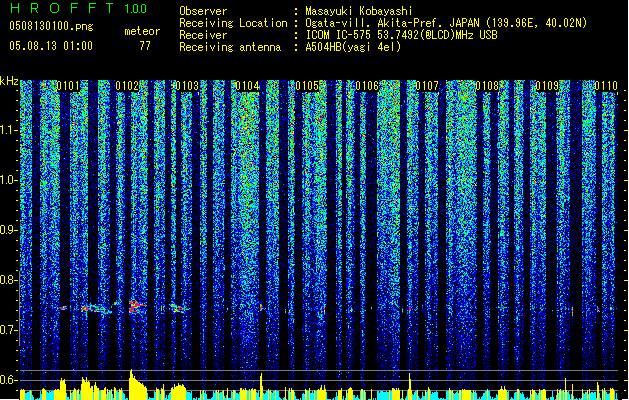This screenshot has height=400, width=629.
Task: Click time marker 0103
Action: 187,86
